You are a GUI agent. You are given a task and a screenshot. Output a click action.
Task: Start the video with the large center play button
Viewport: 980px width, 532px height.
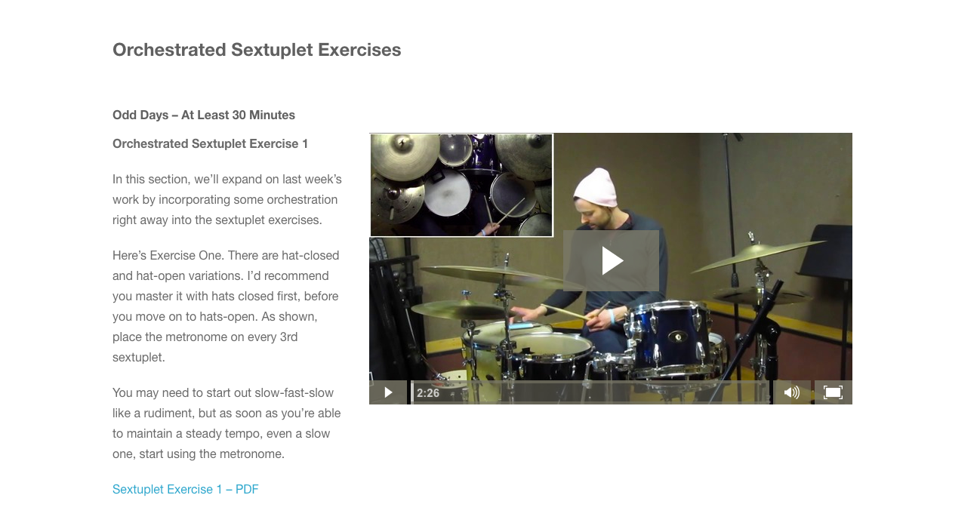[x=611, y=261]
